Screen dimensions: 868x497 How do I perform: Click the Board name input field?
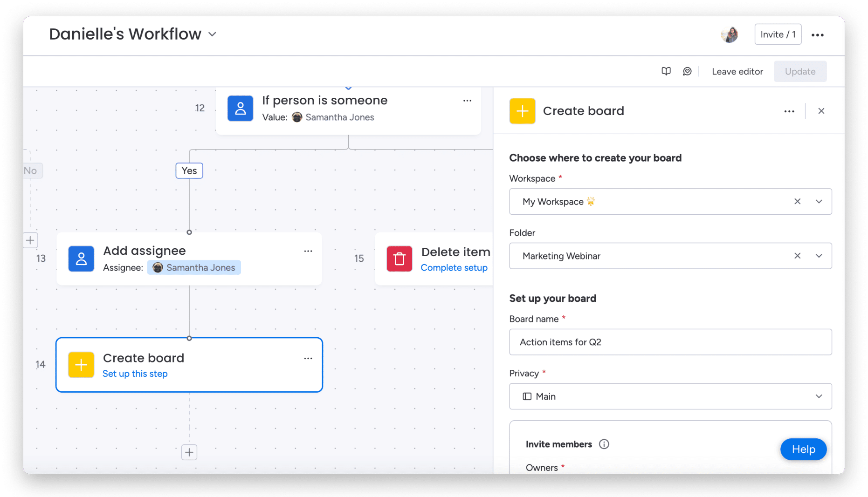click(x=670, y=342)
